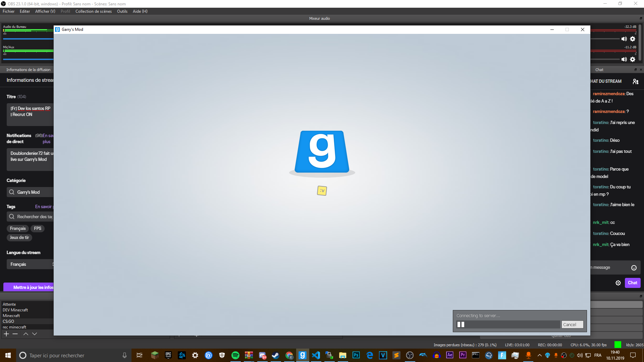Click Mettre à jour les infos button
Image resolution: width=644 pixels, height=362 pixels.
click(x=29, y=287)
